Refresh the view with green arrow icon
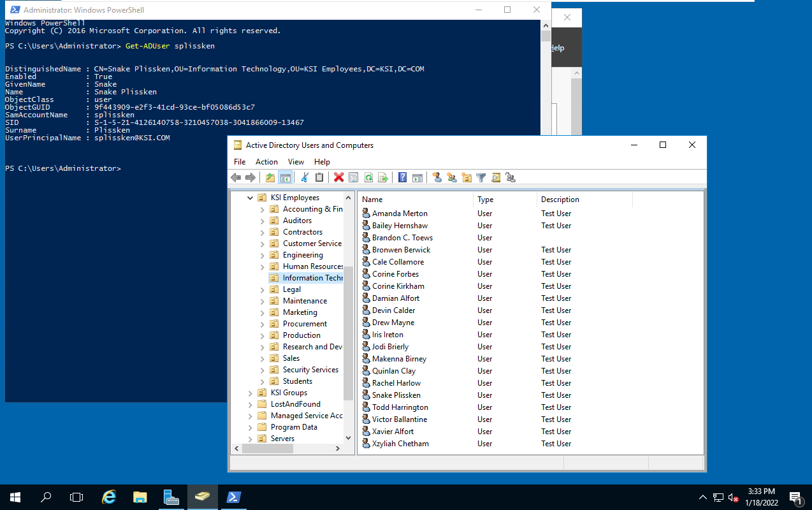This screenshot has height=510, width=812. tap(368, 178)
